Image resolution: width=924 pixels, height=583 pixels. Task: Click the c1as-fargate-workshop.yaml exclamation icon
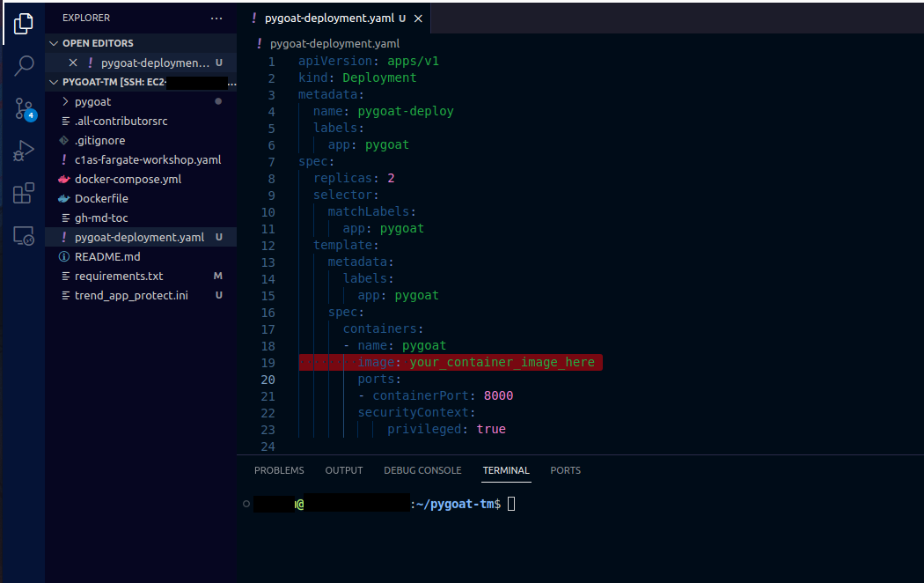click(x=64, y=159)
